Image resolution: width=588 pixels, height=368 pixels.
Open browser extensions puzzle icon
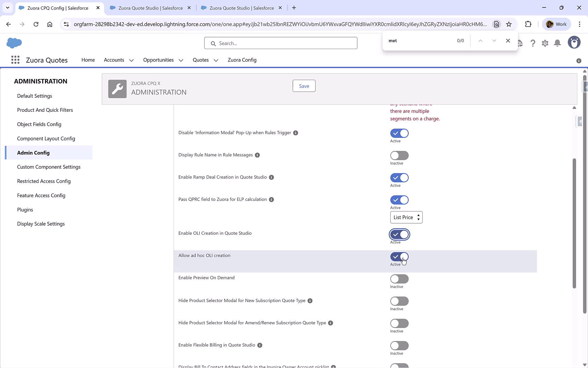click(528, 24)
